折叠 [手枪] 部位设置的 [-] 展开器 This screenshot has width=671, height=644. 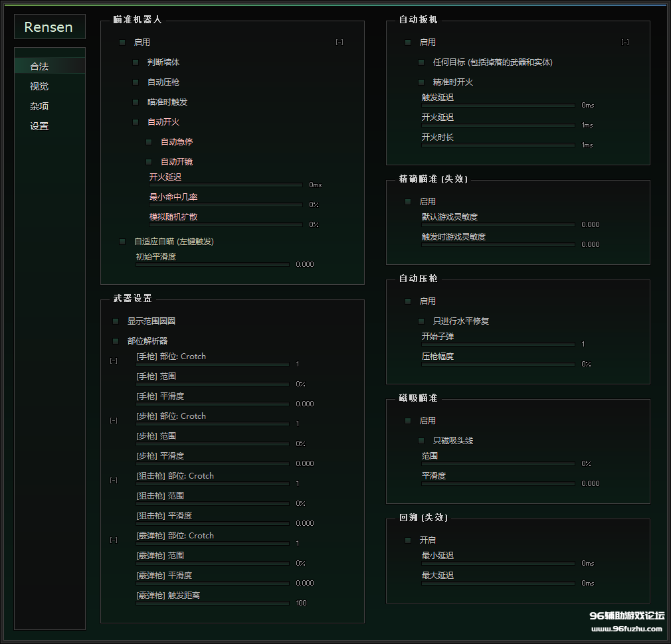pos(113,361)
